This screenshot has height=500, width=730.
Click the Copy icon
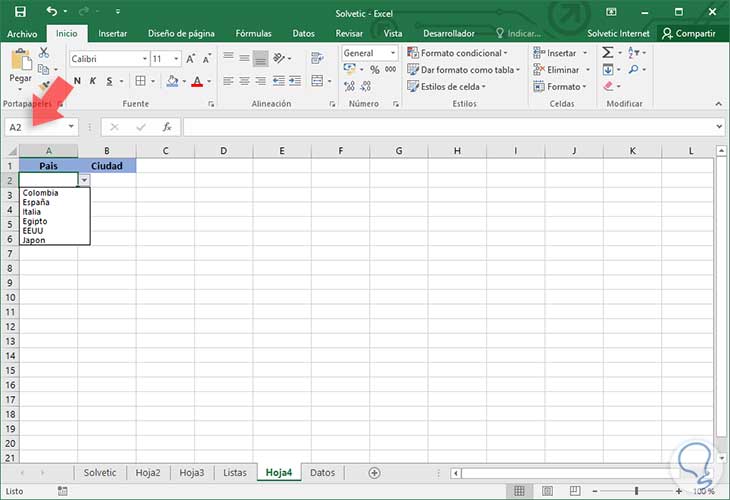43,69
